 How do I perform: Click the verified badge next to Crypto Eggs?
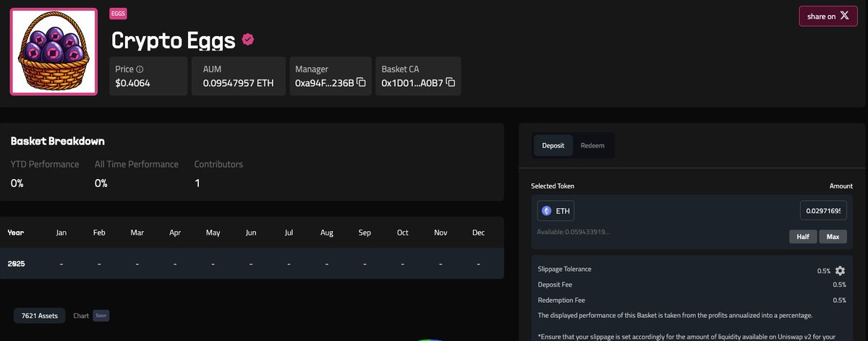pos(247,40)
